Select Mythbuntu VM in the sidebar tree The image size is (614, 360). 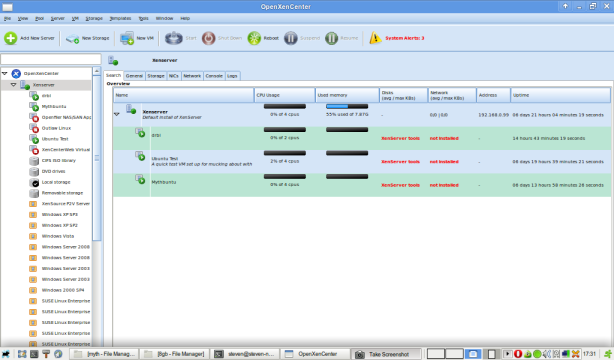(x=54, y=107)
